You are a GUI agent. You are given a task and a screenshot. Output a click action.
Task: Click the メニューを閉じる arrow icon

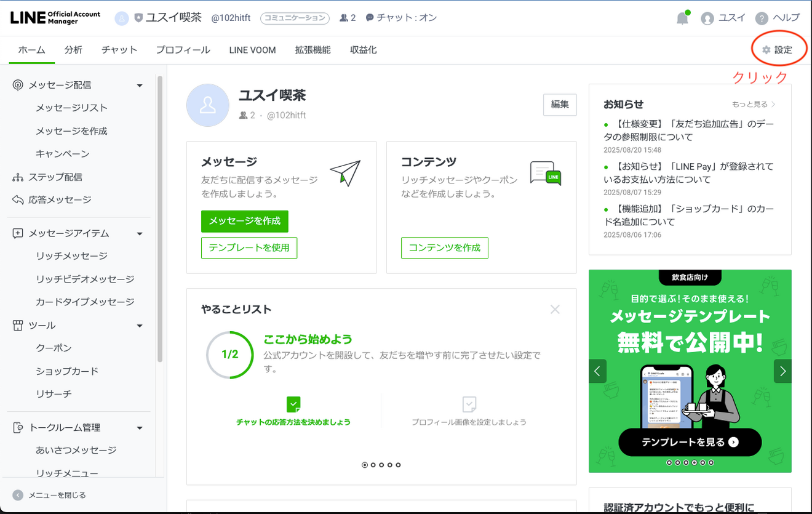(18, 495)
